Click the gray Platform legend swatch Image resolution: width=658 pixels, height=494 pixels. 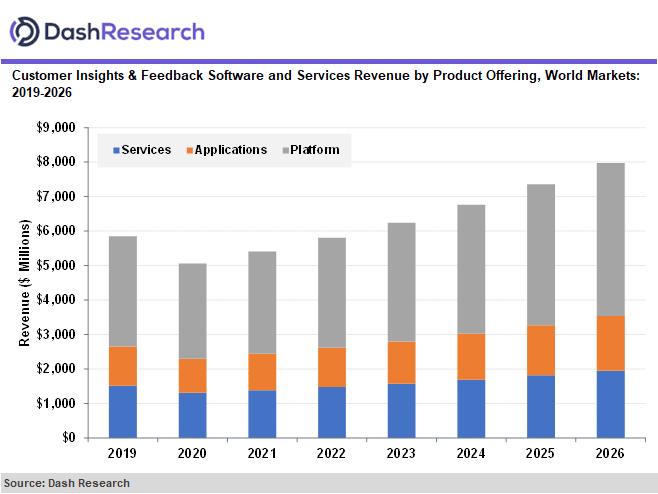click(285, 151)
